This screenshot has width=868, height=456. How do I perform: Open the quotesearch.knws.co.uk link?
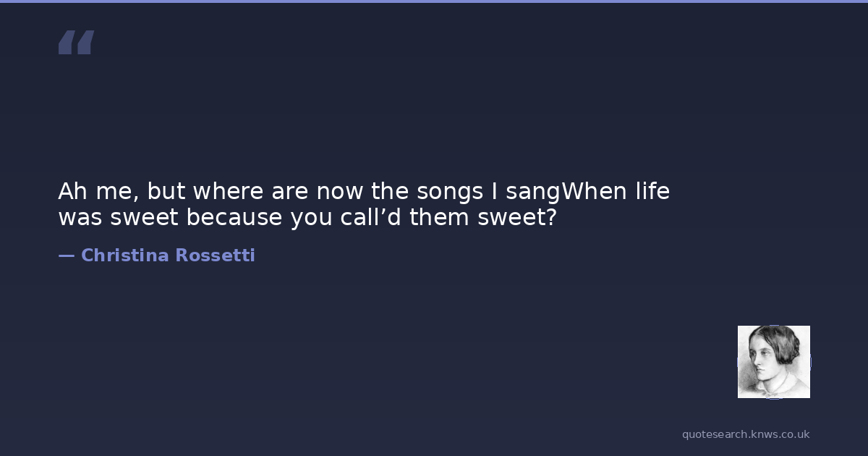pos(745,434)
